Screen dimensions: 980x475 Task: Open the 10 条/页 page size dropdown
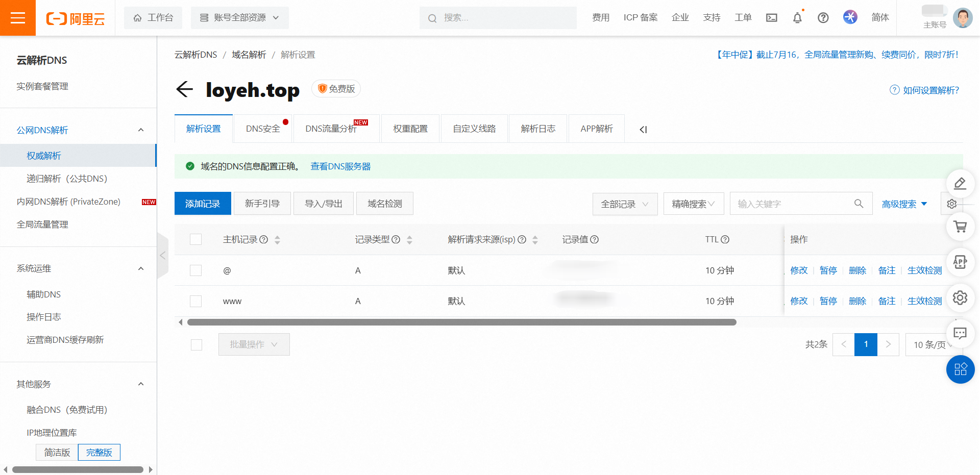pos(930,344)
